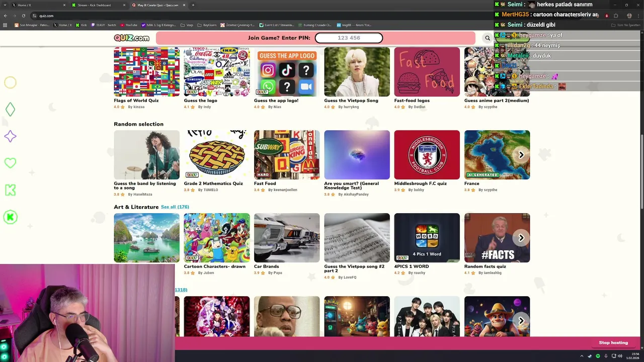Viewport: 644px width, 362px height.
Task: Click Spotify tray icon
Action: coord(598,356)
